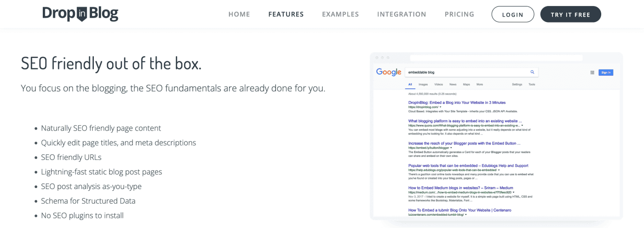This screenshot has height=240, width=644.
Task: Open the INTEGRATION nav item
Action: [x=402, y=14]
